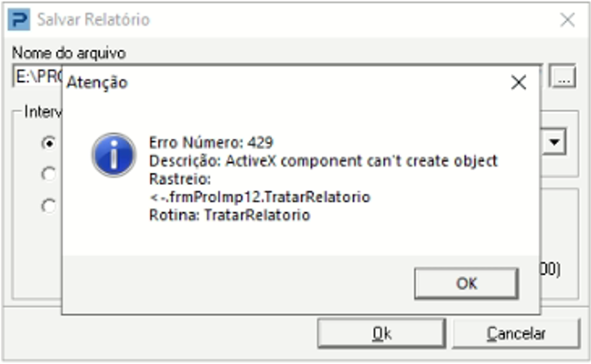The image size is (591, 364).
Task: Select the second radio button in Intervalo
Action: (48, 174)
